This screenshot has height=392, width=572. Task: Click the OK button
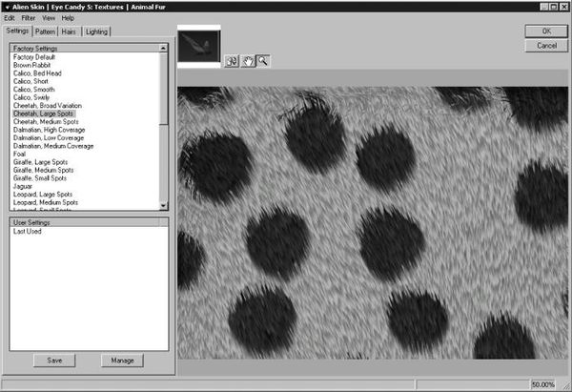point(546,31)
